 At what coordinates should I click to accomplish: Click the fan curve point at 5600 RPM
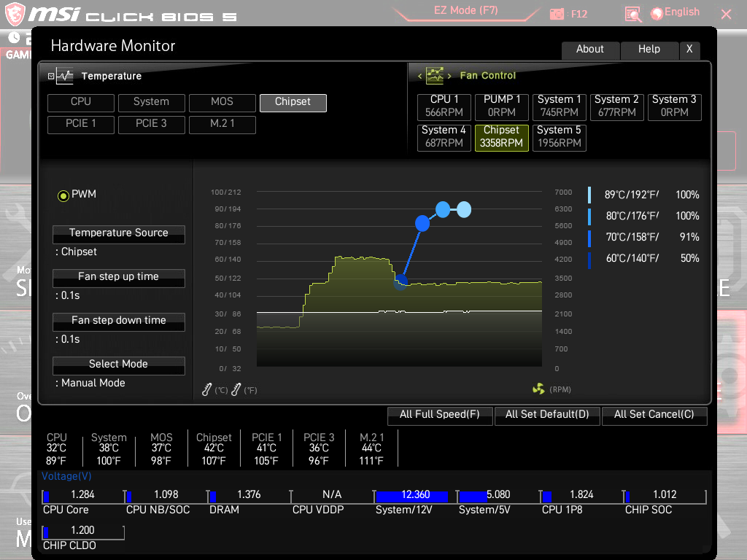point(422,223)
